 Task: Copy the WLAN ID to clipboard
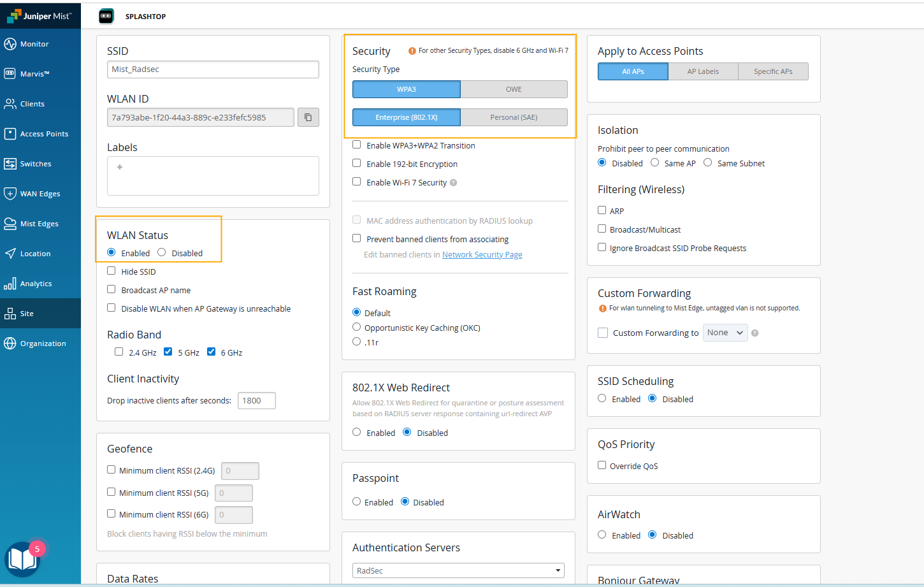(308, 117)
